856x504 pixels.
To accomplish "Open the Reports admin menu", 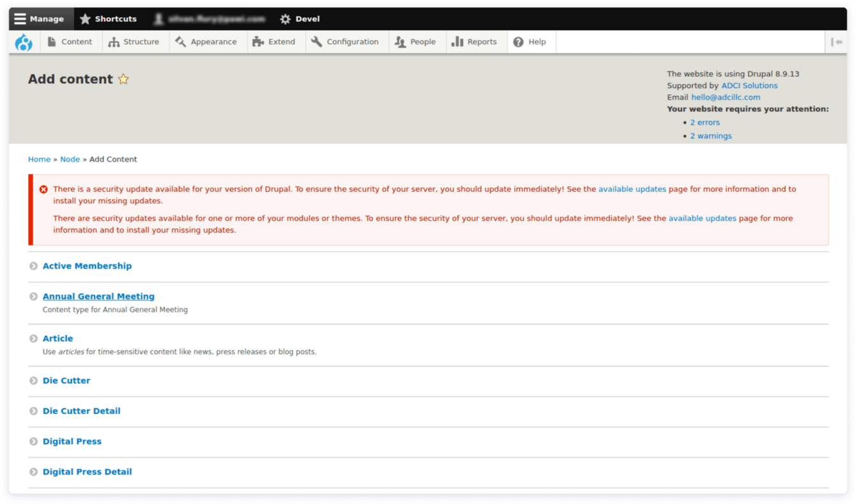I will [x=475, y=42].
